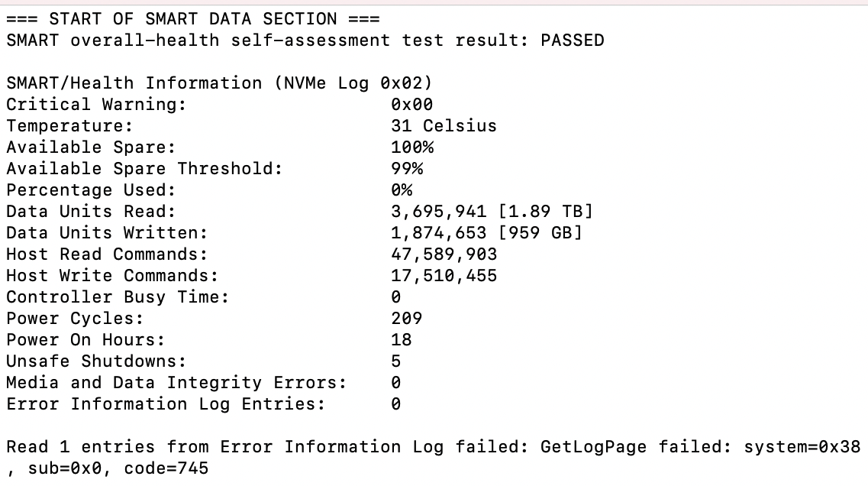Click the Unsafe Shutdowns value 5
868x486 pixels.
coord(395,361)
